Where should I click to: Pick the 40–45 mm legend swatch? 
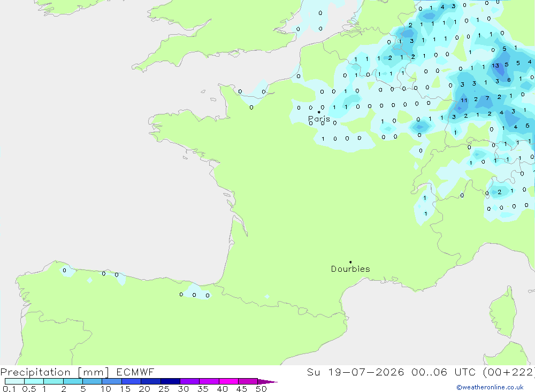coord(228,381)
